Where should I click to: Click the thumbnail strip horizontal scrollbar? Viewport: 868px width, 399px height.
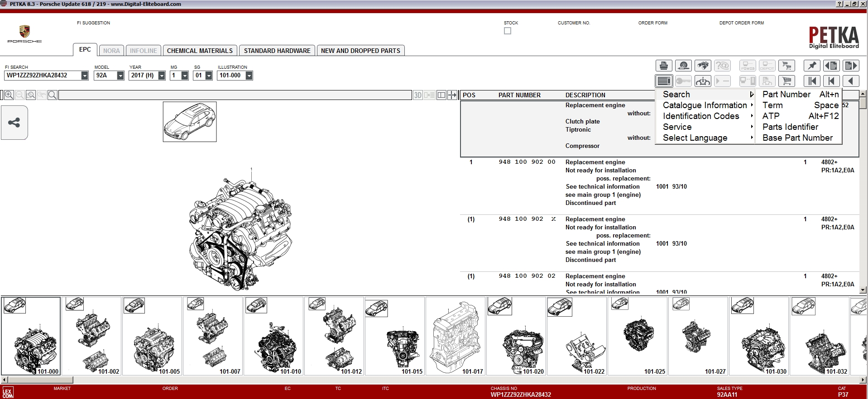[x=434, y=380]
